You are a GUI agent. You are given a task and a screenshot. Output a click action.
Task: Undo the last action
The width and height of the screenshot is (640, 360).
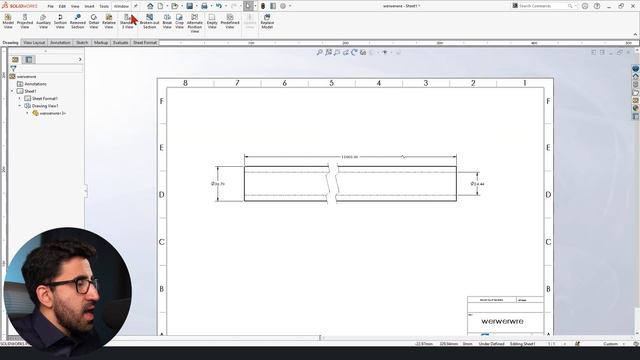(x=219, y=6)
